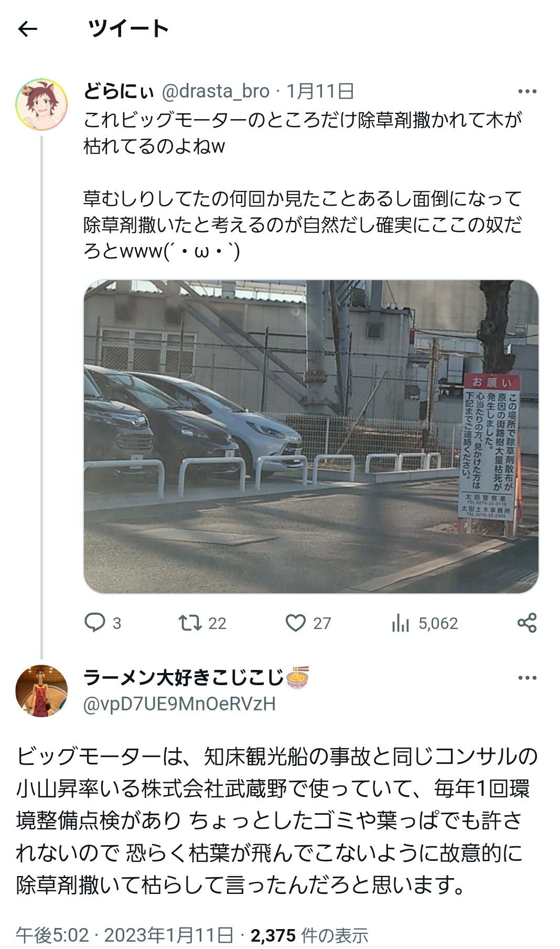The width and height of the screenshot is (560, 949).
Task: Open the 1月11日 tweet date link
Action: (x=320, y=91)
